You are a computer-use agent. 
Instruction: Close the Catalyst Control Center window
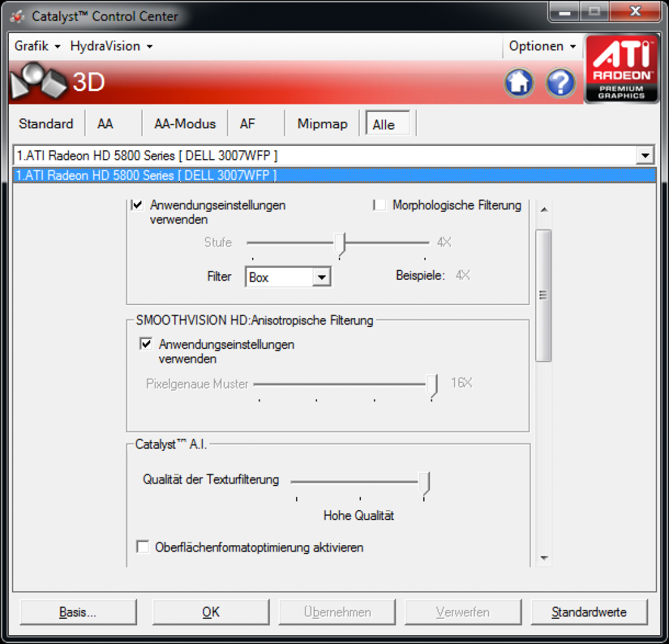[635, 11]
